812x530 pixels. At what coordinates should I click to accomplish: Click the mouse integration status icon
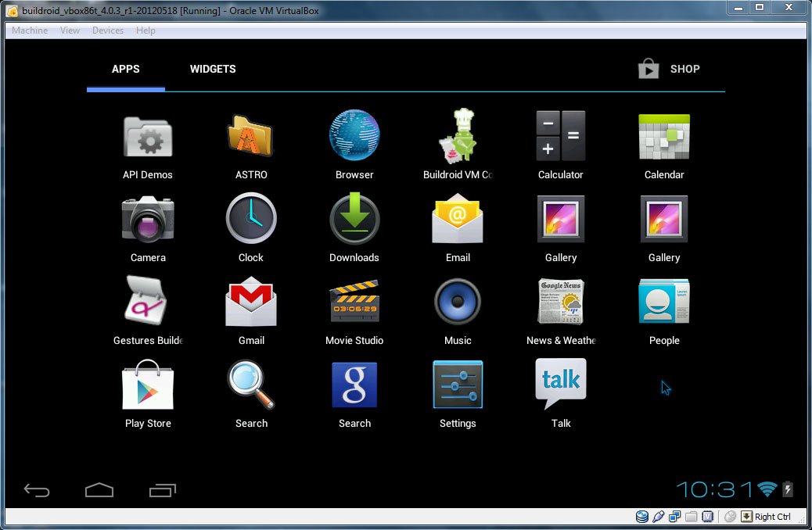click(x=730, y=517)
